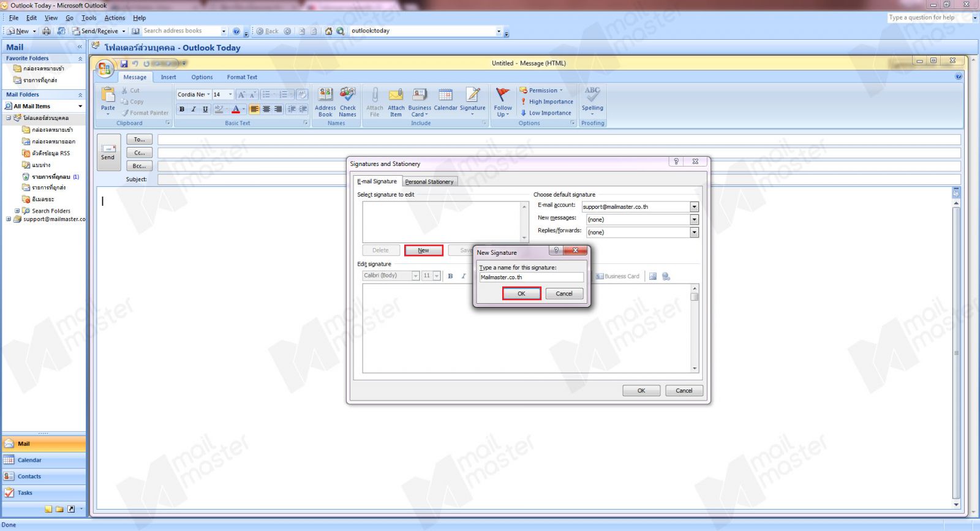The height and width of the screenshot is (531, 980).
Task: Expand All Mail Items dropdown
Action: [x=80, y=107]
